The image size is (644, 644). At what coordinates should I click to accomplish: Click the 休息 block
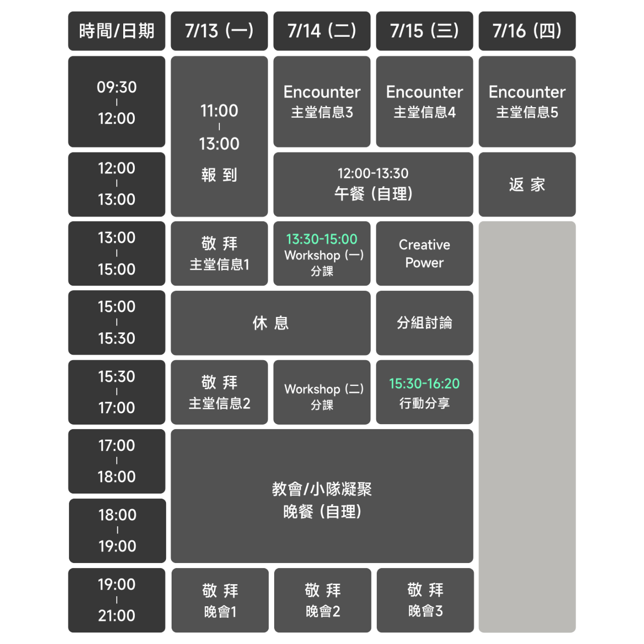tap(271, 323)
